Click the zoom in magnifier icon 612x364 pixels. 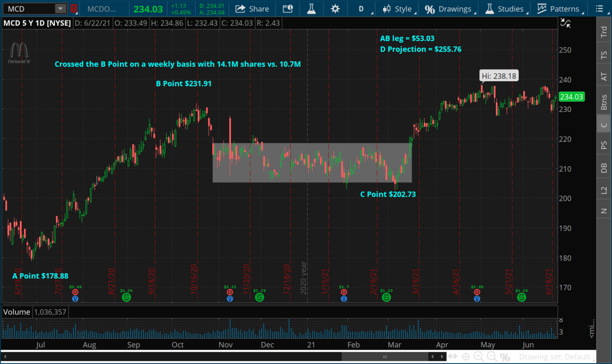coord(479,357)
